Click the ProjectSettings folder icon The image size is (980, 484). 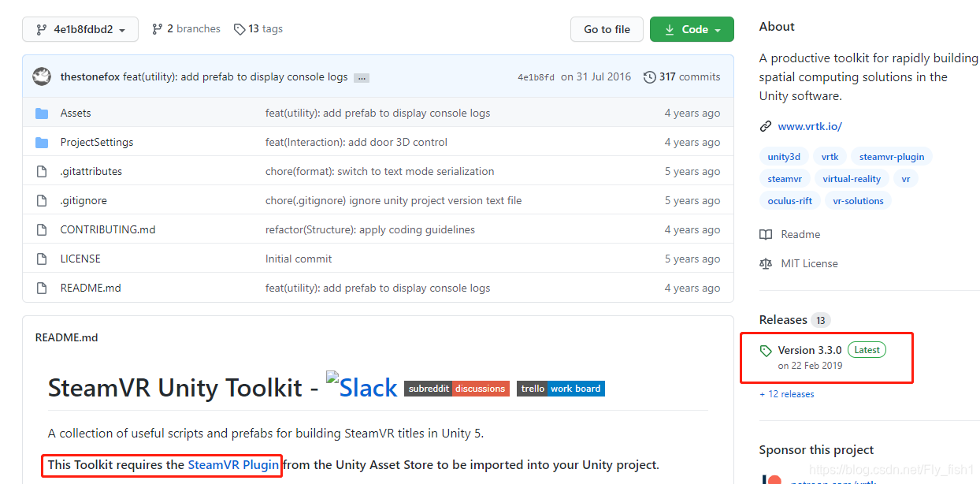42,143
